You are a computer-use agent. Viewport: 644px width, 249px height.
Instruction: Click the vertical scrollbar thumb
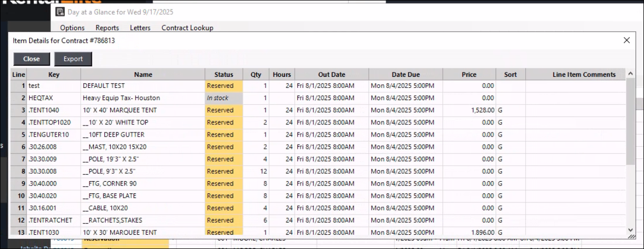point(630,122)
